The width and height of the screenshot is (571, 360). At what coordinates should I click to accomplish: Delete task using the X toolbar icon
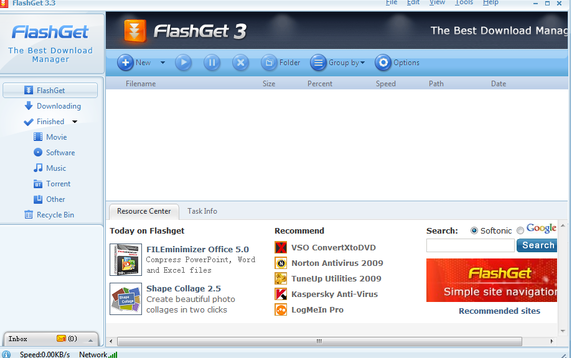[x=240, y=63]
